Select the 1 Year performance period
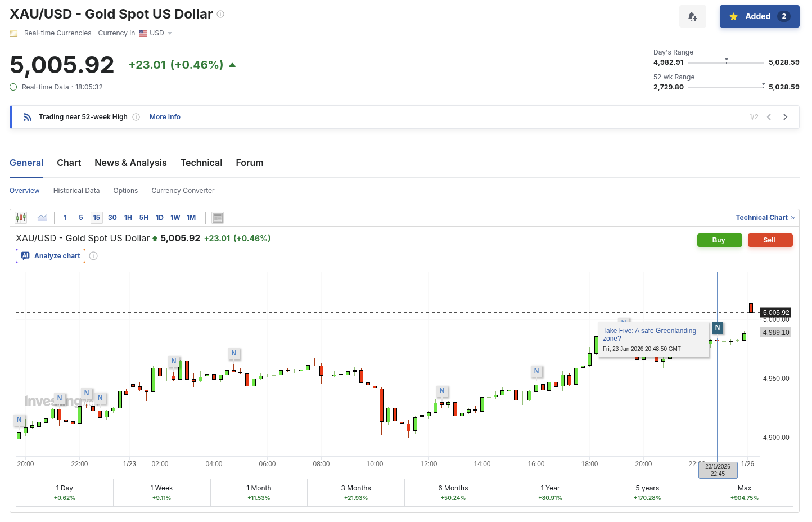Image resolution: width=812 pixels, height=522 pixels. tap(551, 493)
